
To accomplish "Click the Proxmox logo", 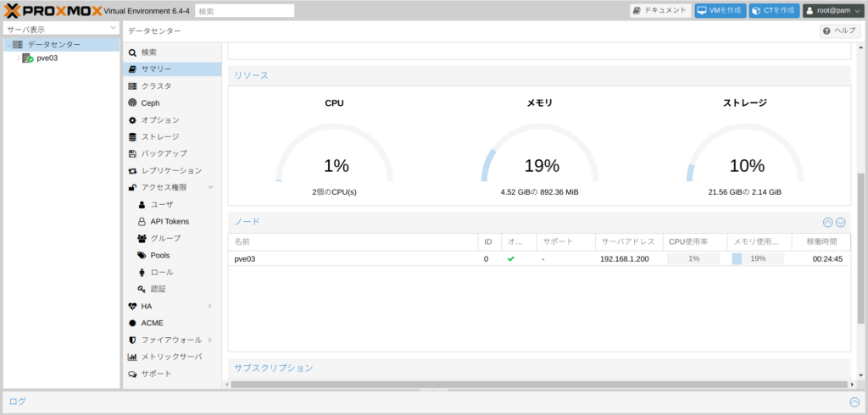I will tap(53, 10).
